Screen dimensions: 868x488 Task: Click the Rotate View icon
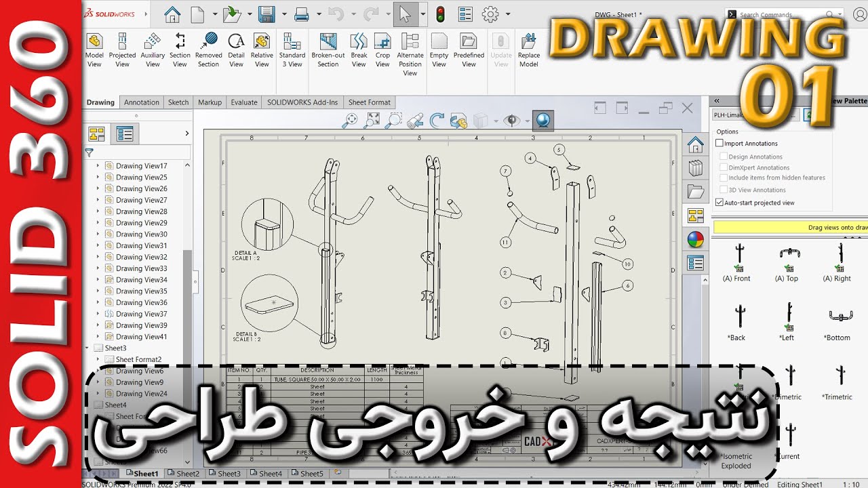point(437,121)
